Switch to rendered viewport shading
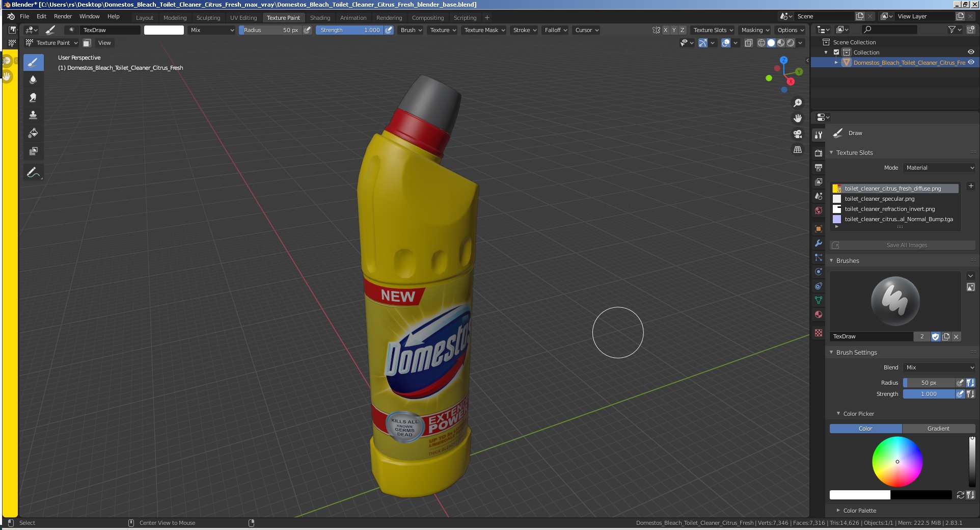The height and width of the screenshot is (530, 980). pos(791,43)
